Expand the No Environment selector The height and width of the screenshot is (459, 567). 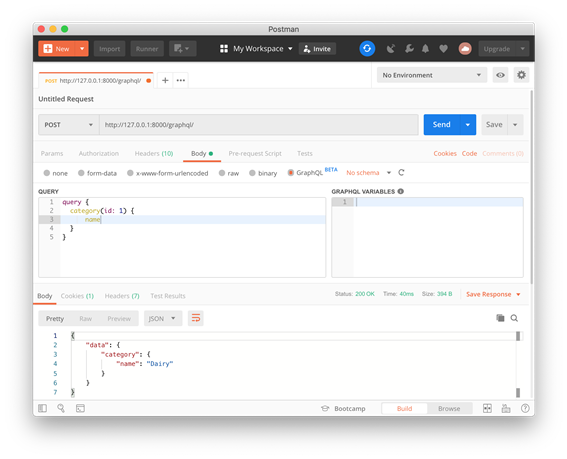coord(432,75)
